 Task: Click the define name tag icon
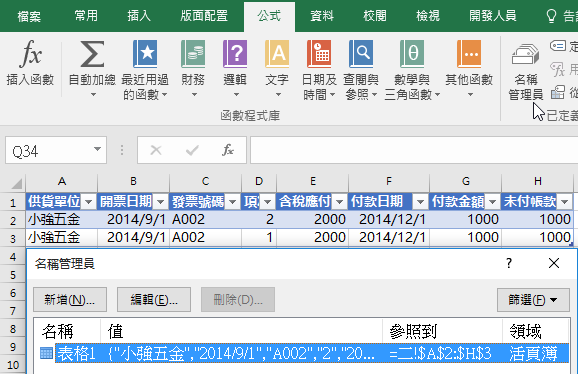(x=558, y=46)
